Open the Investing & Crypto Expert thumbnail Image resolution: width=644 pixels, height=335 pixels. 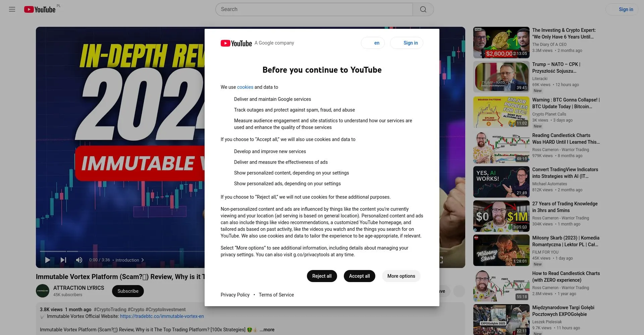501,43
